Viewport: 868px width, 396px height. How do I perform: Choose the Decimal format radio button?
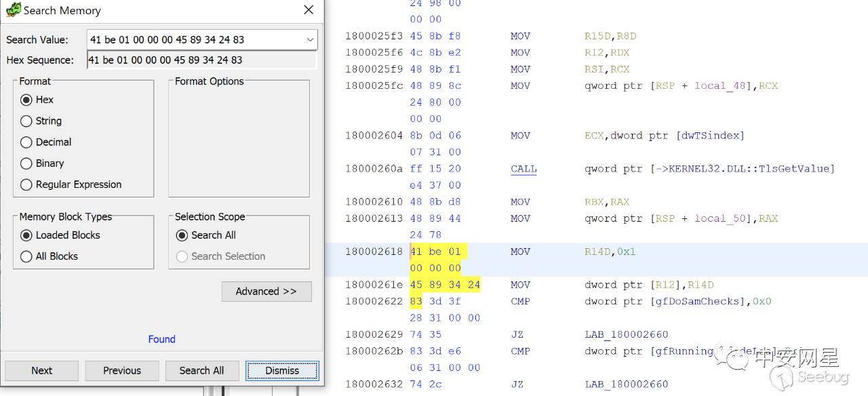26,142
